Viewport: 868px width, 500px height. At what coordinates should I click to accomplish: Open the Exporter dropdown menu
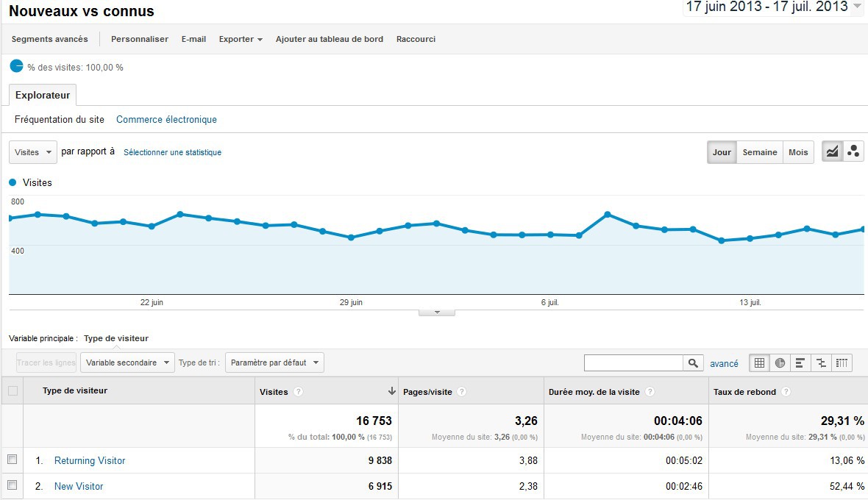coord(241,39)
